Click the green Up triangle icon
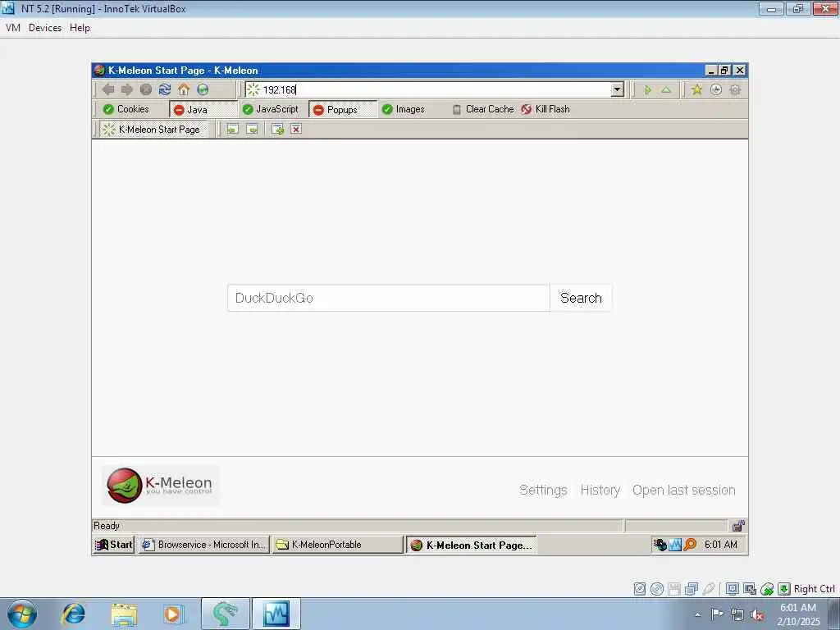This screenshot has width=840, height=630. click(666, 90)
